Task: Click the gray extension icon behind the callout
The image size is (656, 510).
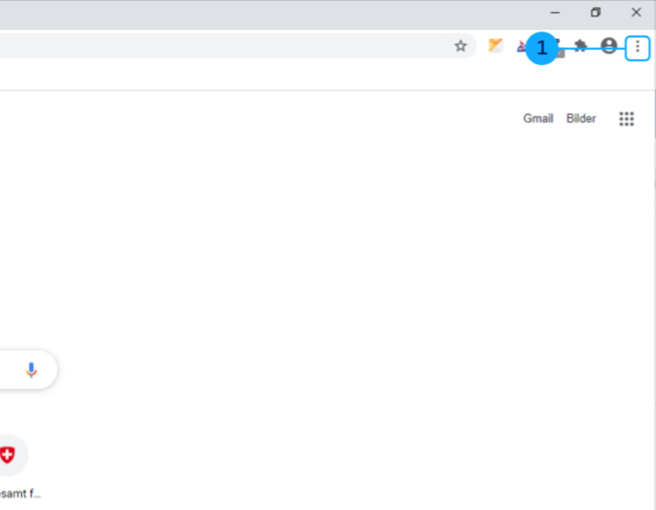Action: [x=561, y=51]
